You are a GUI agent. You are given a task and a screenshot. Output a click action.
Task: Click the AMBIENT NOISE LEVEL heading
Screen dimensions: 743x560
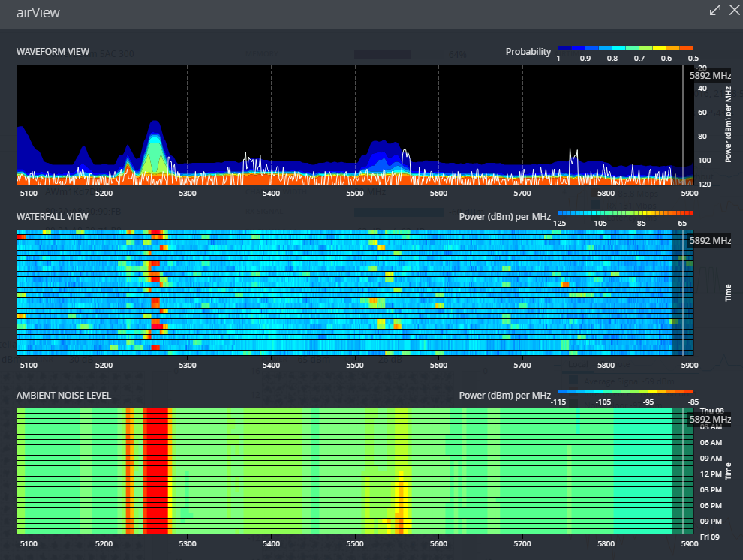click(x=64, y=395)
